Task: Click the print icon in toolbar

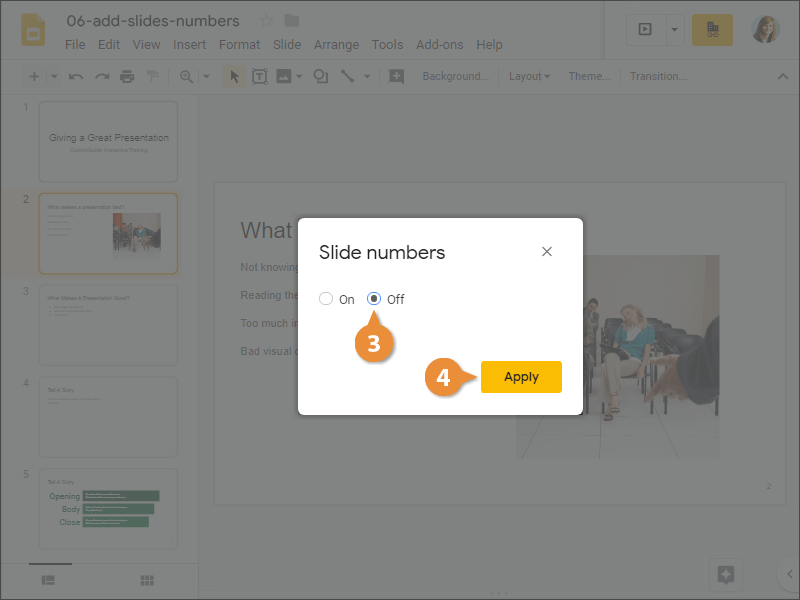Action: point(127,76)
